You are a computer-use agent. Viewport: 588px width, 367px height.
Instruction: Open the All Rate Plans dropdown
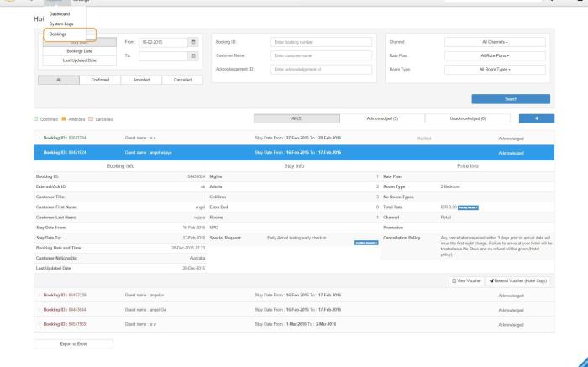point(495,55)
